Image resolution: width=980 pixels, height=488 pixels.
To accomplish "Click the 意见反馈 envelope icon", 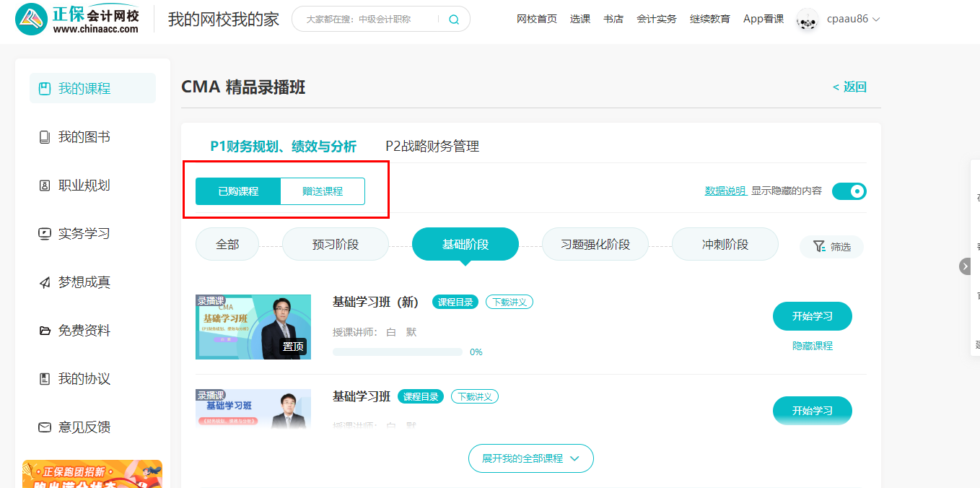I will (45, 427).
